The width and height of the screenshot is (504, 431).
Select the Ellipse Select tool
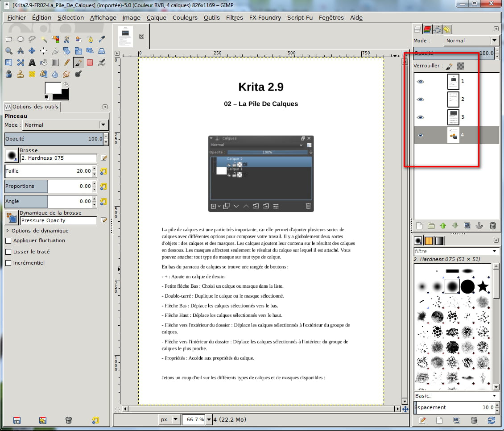click(20, 39)
